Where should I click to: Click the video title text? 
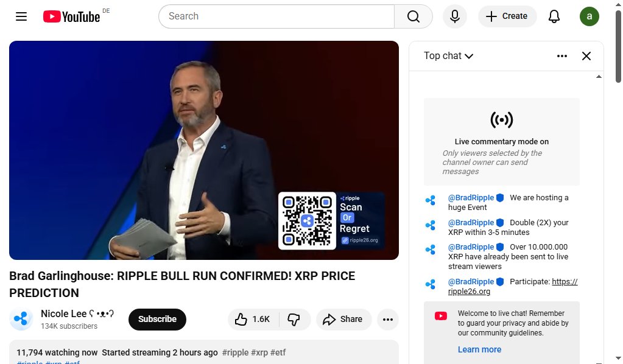tap(182, 284)
